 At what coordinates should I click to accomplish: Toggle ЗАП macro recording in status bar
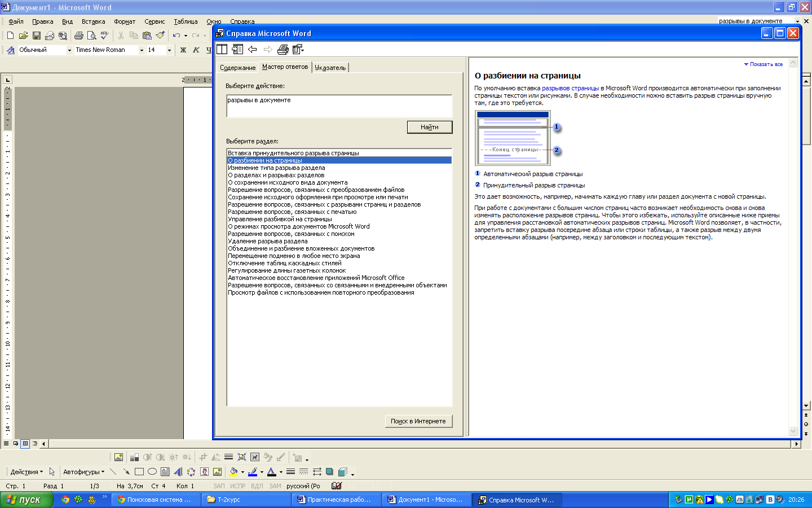click(x=219, y=486)
